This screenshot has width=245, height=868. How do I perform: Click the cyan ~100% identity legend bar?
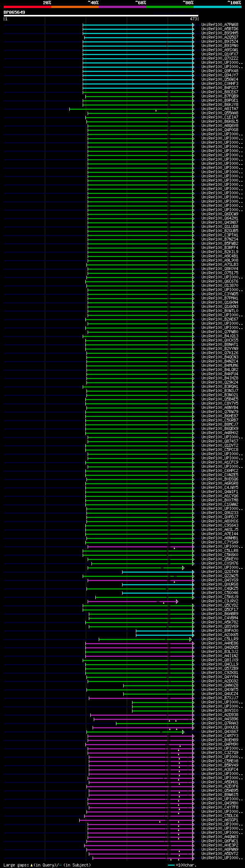[x=217, y=7]
